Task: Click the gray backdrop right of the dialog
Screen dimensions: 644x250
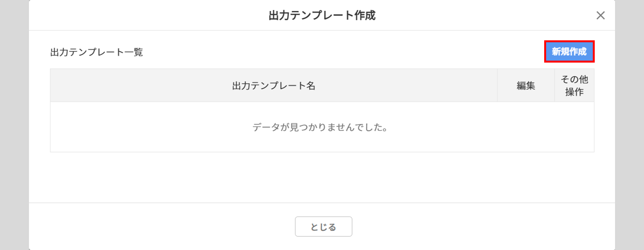Action: coord(630,129)
